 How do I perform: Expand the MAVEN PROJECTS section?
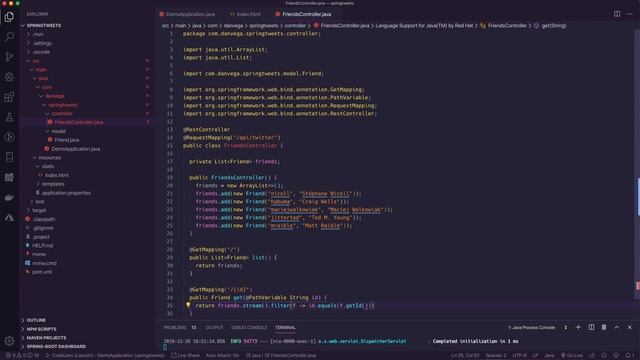(46, 338)
